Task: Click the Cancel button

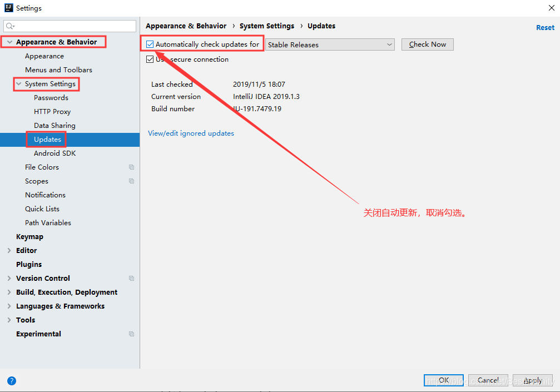Action: tap(488, 380)
